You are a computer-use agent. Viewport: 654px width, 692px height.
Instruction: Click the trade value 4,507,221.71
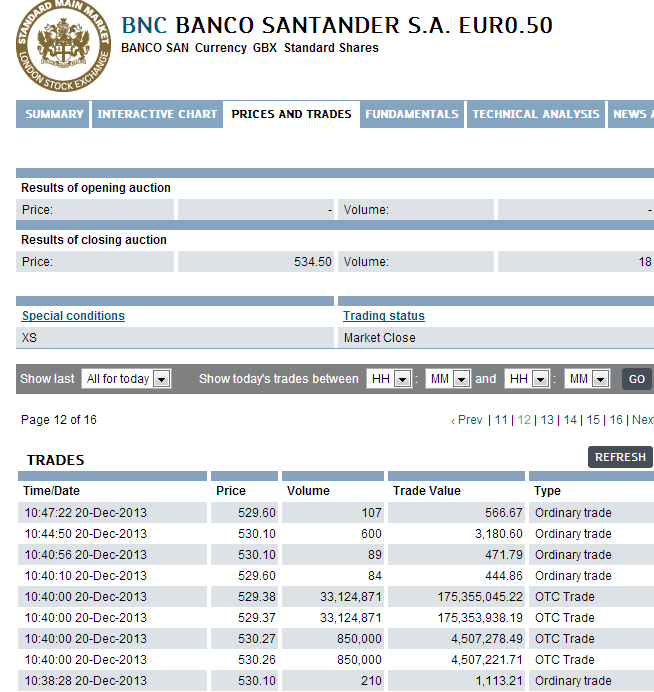pos(487,660)
